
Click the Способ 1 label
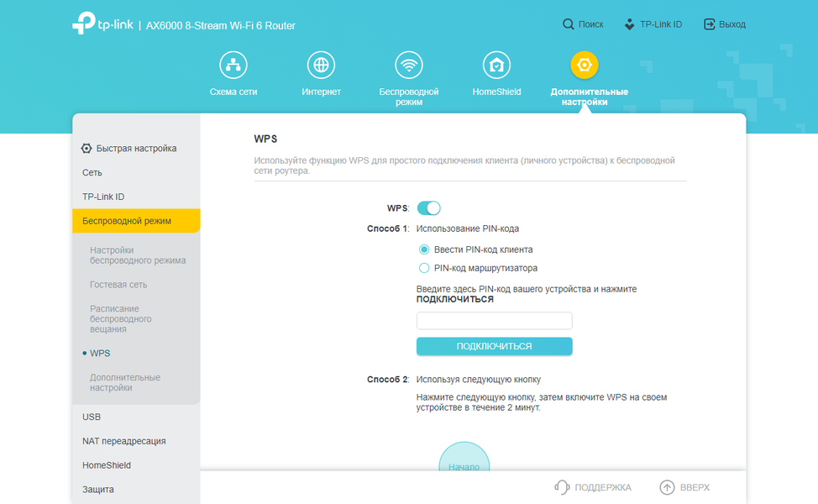coord(388,228)
